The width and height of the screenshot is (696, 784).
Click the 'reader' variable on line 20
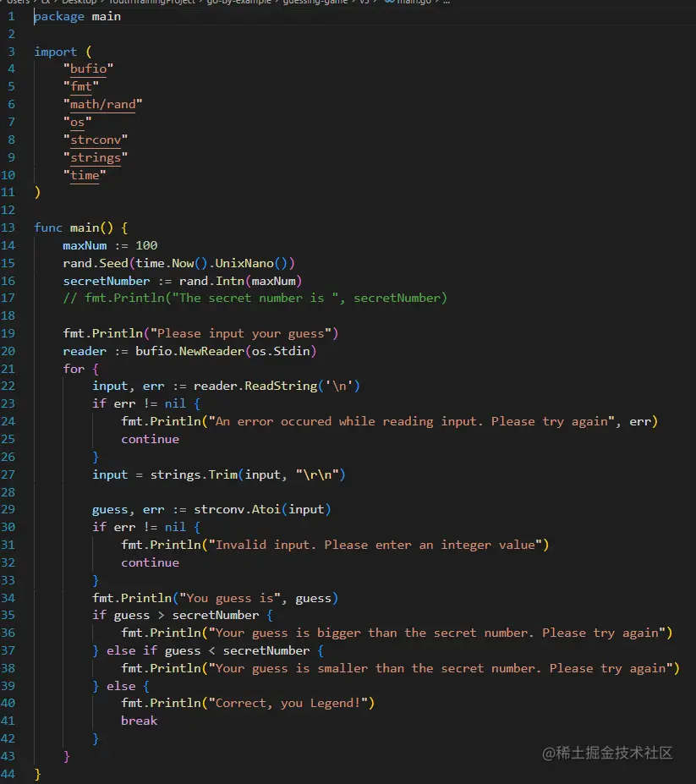tap(85, 351)
